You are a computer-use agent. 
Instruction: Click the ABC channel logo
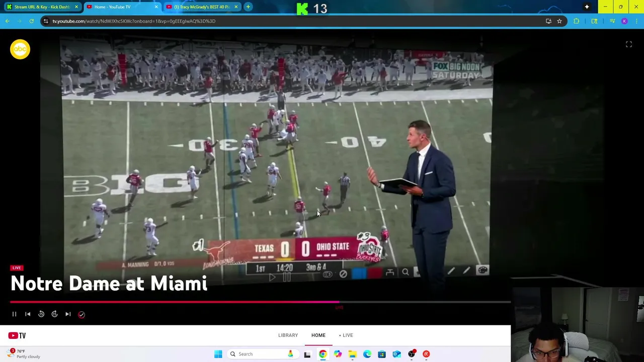coord(20,49)
